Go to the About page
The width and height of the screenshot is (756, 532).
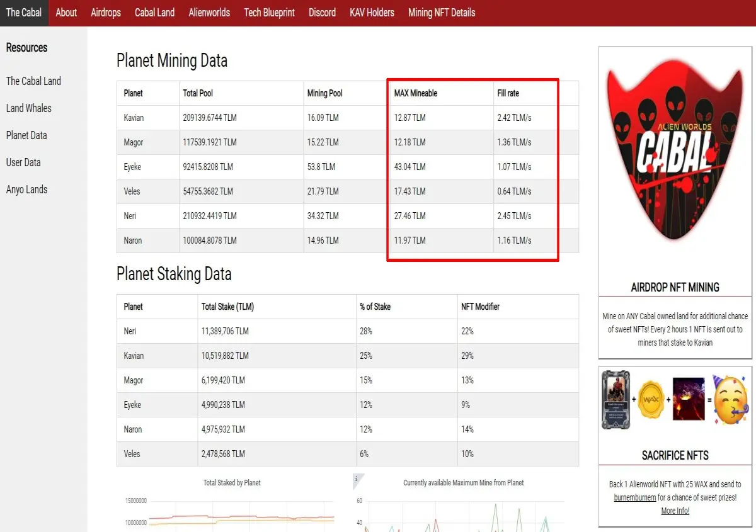tap(66, 13)
